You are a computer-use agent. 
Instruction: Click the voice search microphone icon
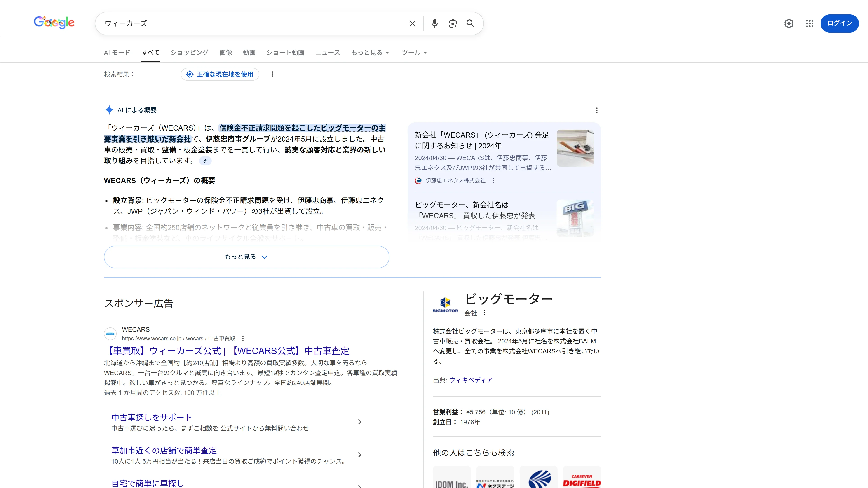(x=434, y=23)
